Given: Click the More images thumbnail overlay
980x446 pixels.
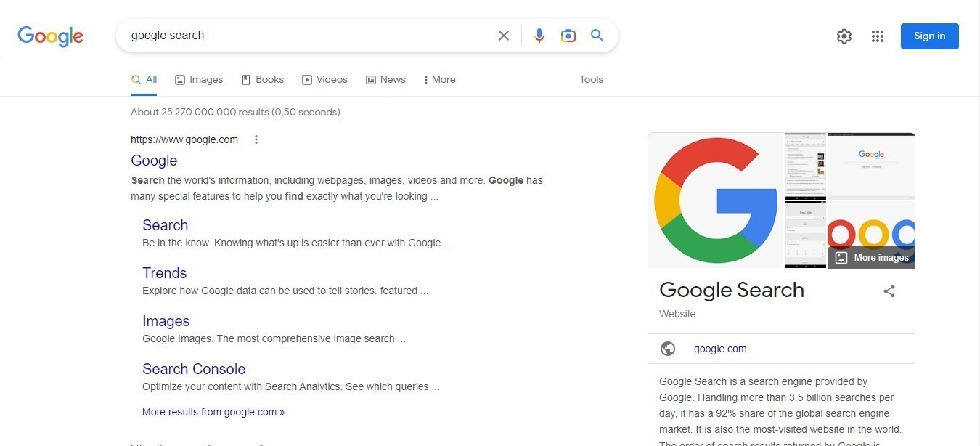Looking at the screenshot, I should pyautogui.click(x=872, y=257).
